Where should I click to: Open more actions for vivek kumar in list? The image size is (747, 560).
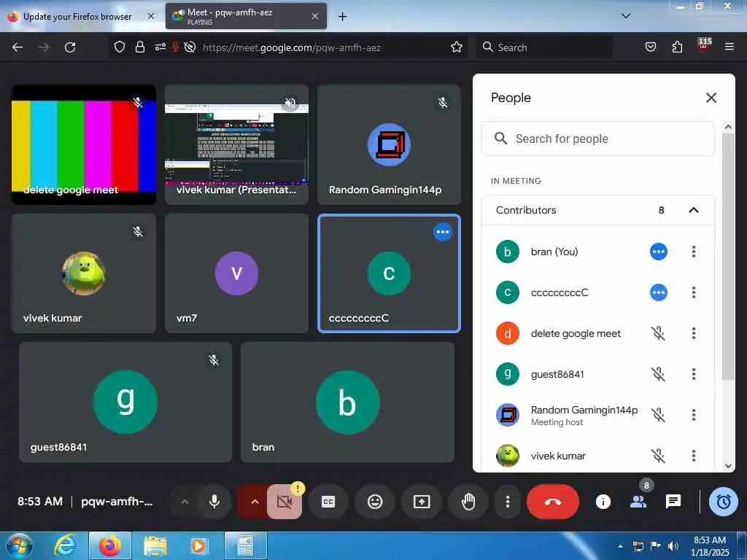pyautogui.click(x=694, y=456)
